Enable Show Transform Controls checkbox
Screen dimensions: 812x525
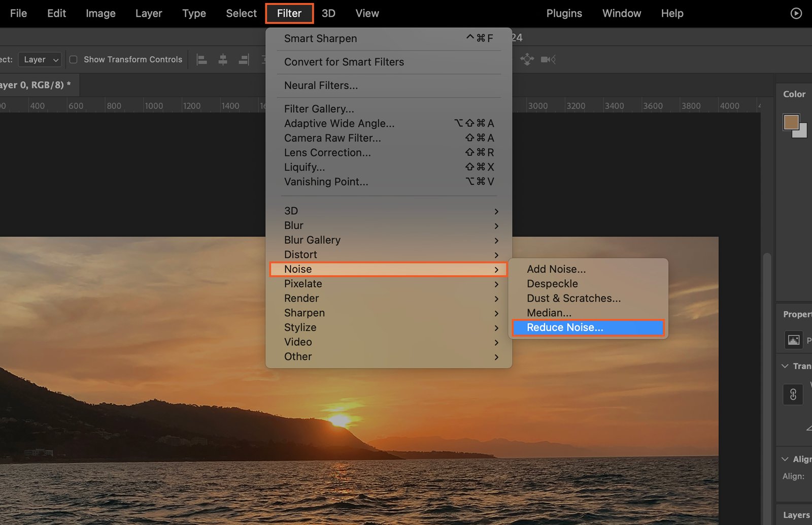tap(74, 59)
